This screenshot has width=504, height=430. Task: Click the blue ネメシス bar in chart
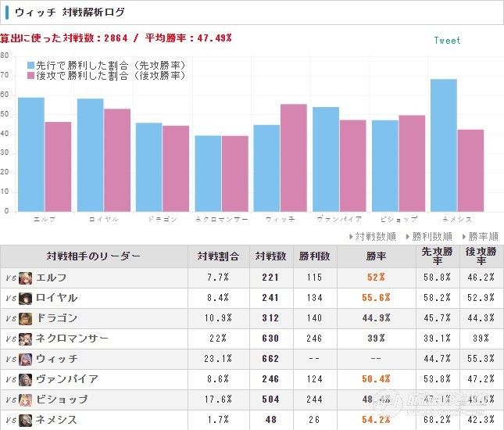click(444, 145)
